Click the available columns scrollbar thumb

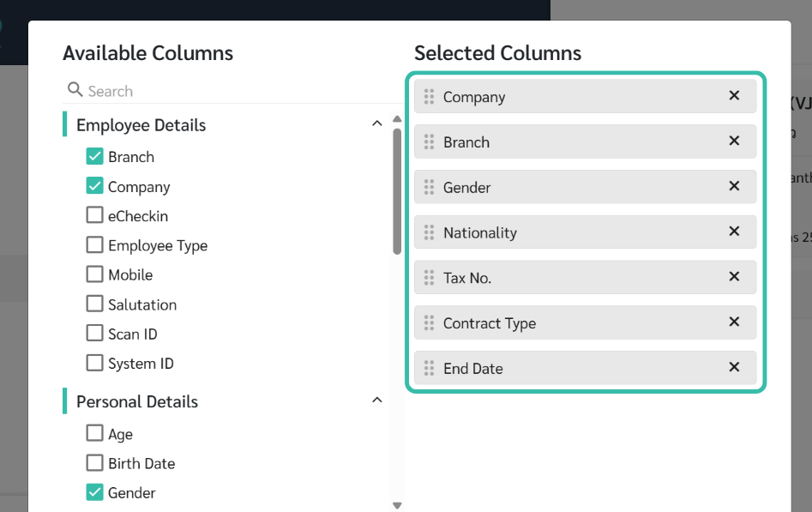point(397,192)
